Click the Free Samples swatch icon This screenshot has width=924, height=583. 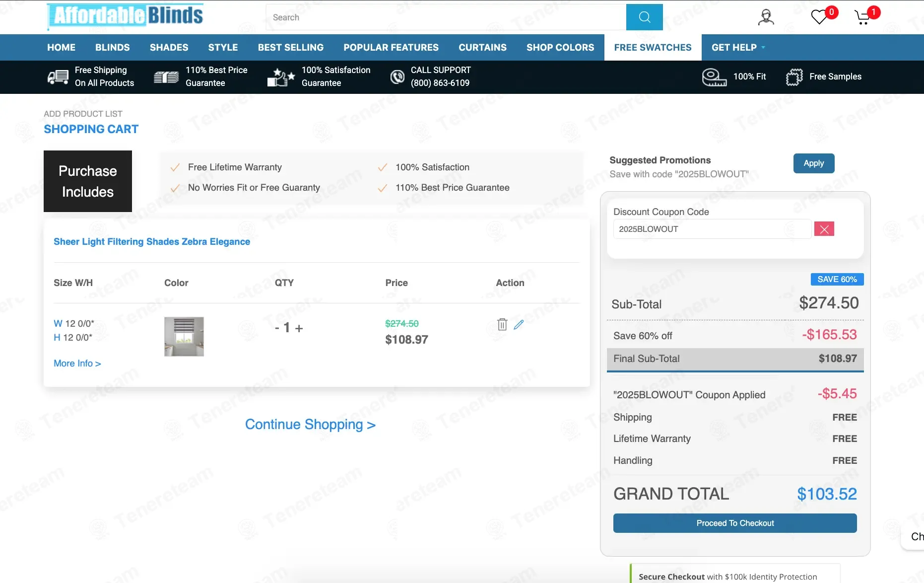tap(794, 77)
